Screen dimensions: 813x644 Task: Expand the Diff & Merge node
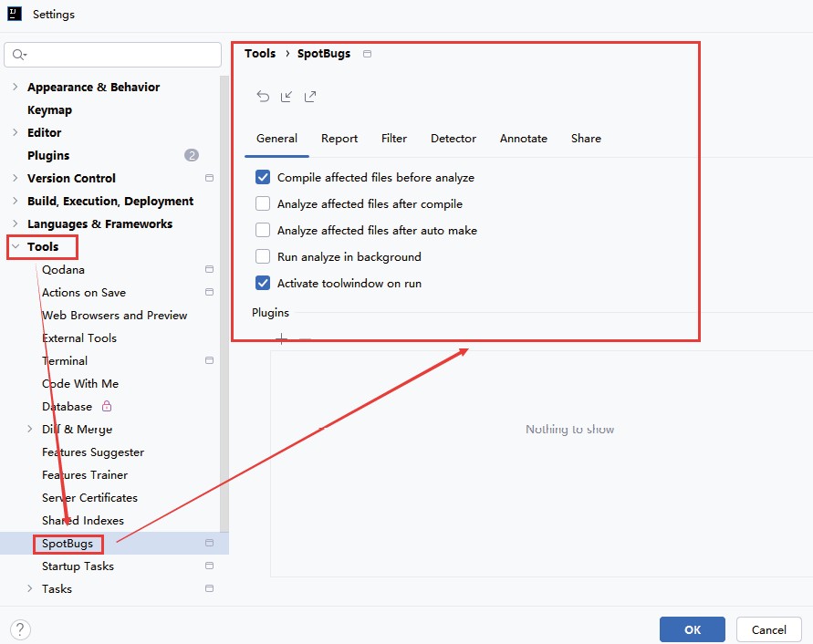click(29, 429)
